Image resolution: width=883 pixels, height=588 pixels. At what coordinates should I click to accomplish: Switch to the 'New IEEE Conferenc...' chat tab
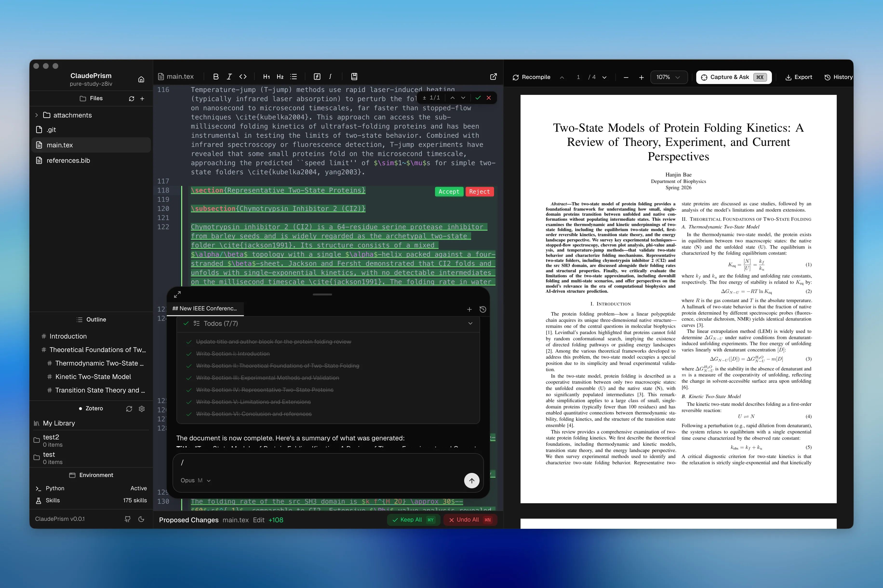205,308
